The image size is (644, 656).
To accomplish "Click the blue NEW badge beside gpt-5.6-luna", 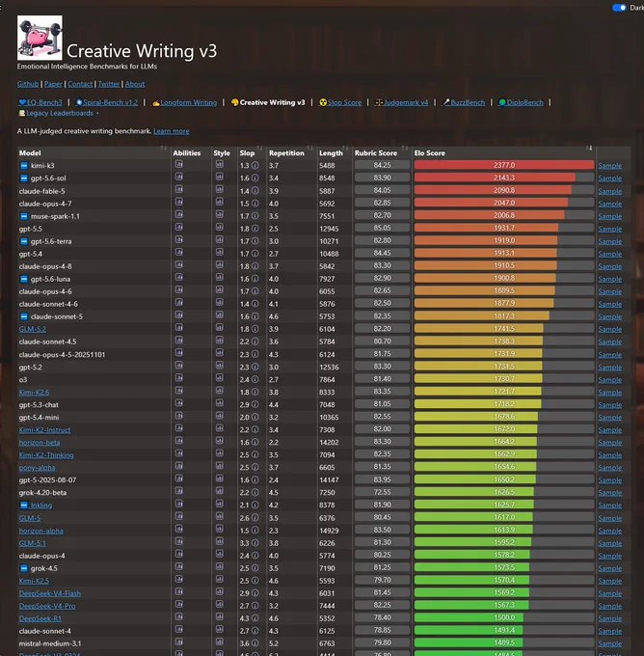I will click(24, 279).
